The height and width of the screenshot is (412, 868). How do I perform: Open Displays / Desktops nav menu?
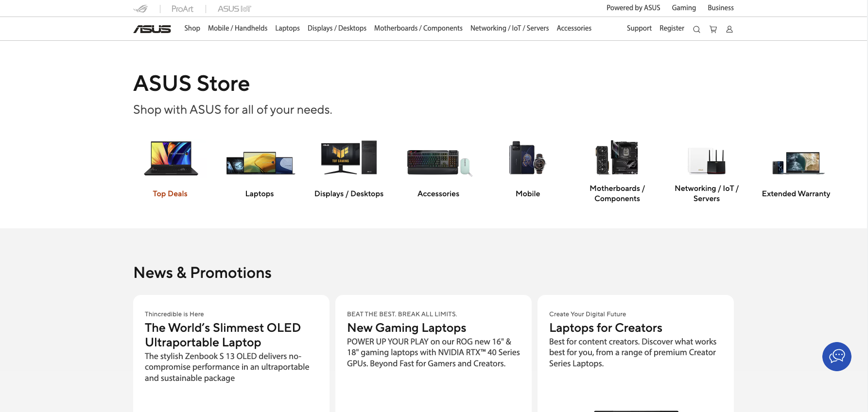pos(337,28)
